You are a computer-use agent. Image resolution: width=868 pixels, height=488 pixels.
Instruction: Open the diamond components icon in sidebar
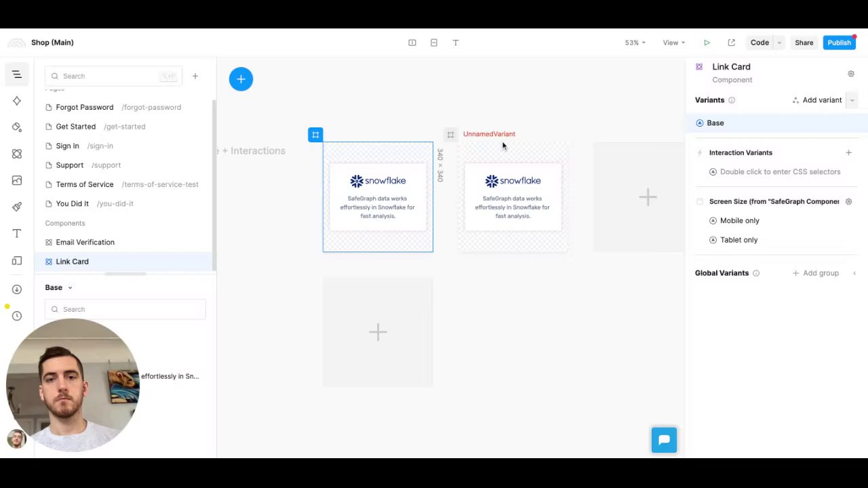[17, 101]
